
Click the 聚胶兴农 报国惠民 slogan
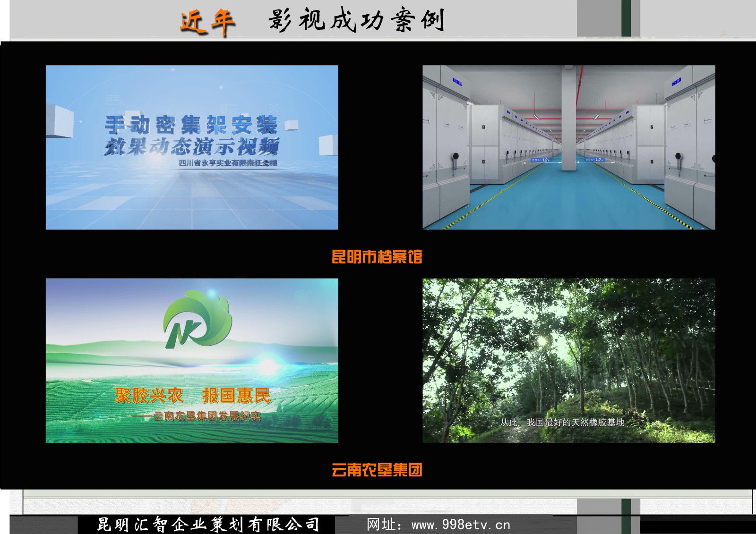(x=192, y=396)
